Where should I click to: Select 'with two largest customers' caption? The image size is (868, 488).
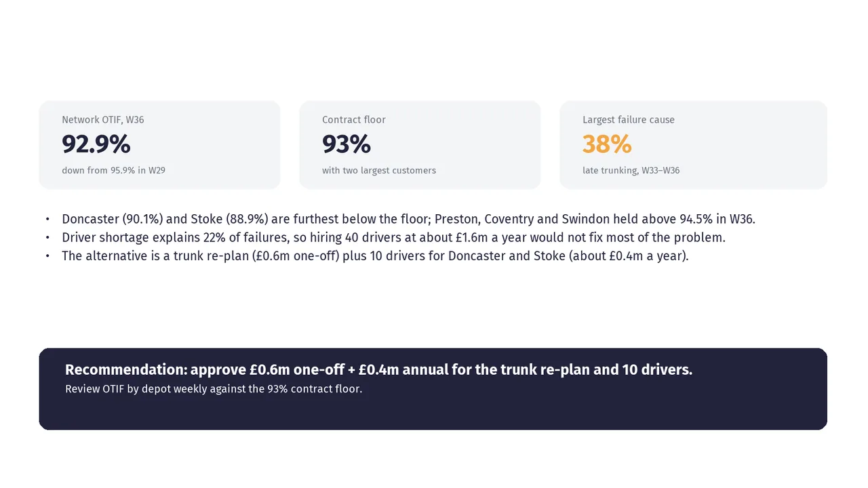pyautogui.click(x=379, y=171)
